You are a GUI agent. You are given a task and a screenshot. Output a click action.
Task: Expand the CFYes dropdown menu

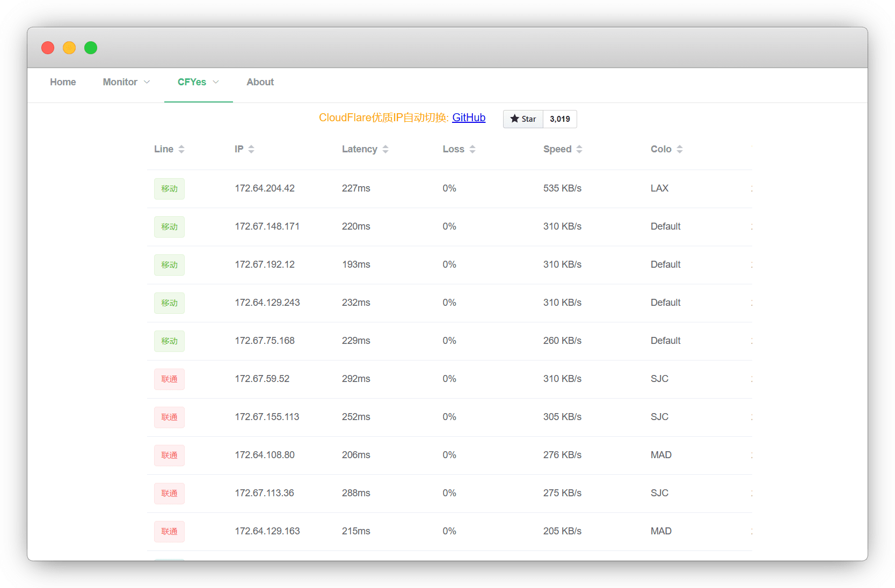point(198,82)
